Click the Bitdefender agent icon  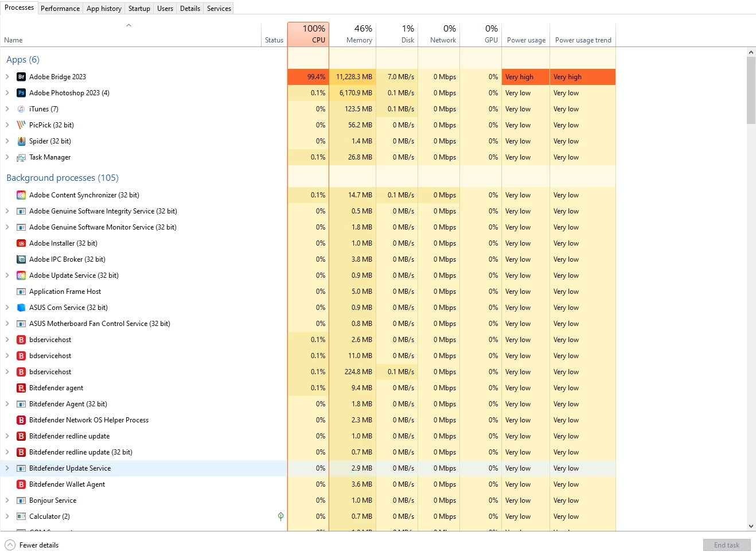[21, 388]
